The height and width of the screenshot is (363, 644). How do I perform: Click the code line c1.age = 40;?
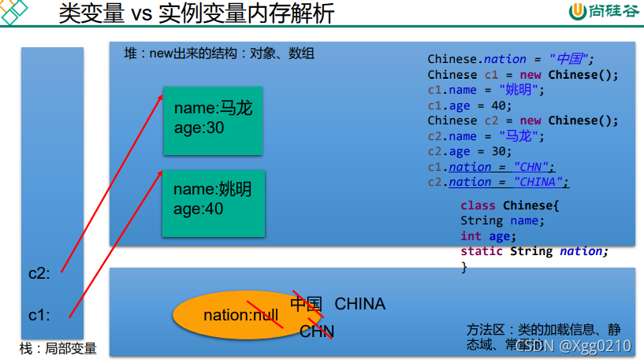click(470, 106)
